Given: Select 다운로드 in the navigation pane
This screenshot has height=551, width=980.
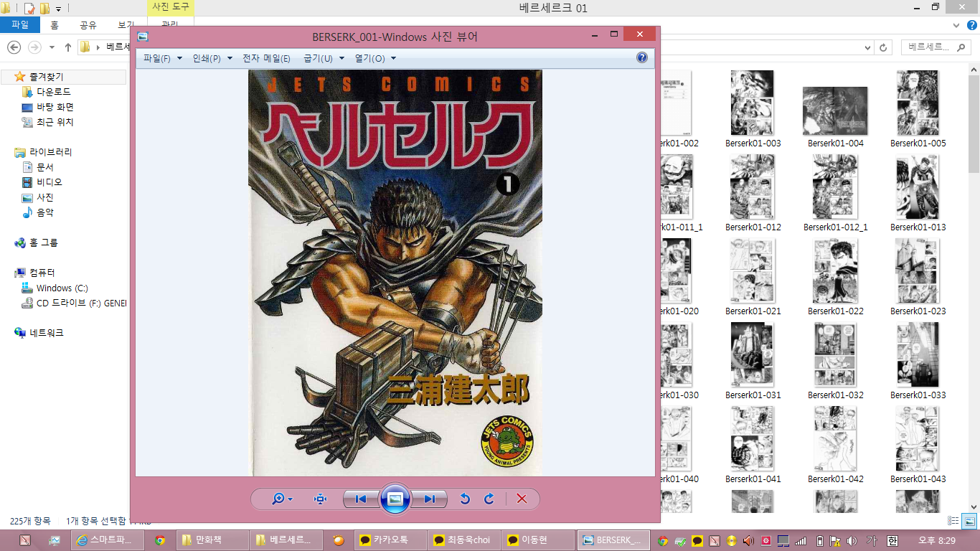Looking at the screenshot, I should click(x=54, y=92).
